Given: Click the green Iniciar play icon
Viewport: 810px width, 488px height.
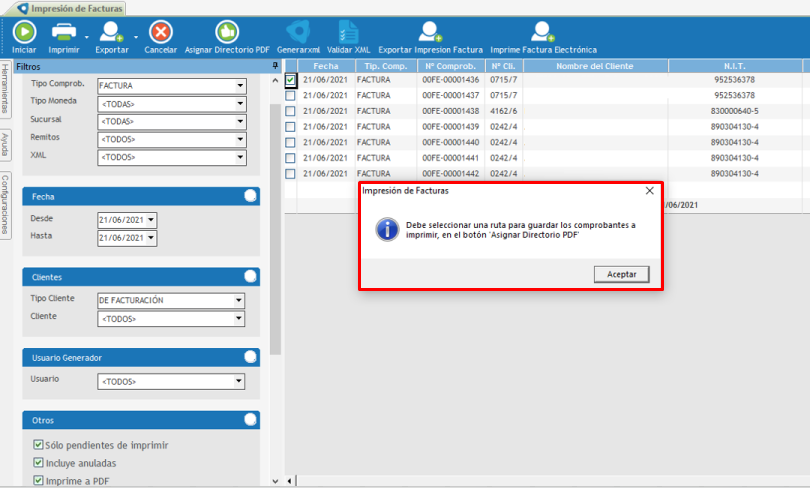Looking at the screenshot, I should [x=24, y=32].
